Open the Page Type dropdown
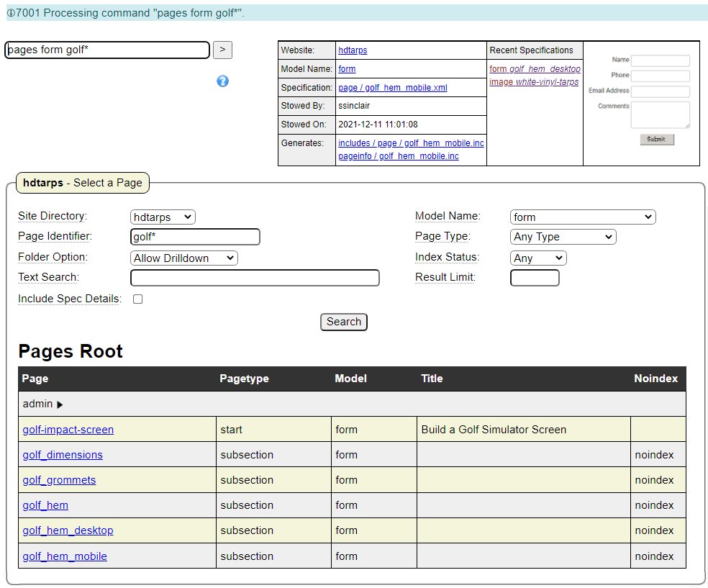Viewport: 708px width, 588px height. pyautogui.click(x=563, y=237)
